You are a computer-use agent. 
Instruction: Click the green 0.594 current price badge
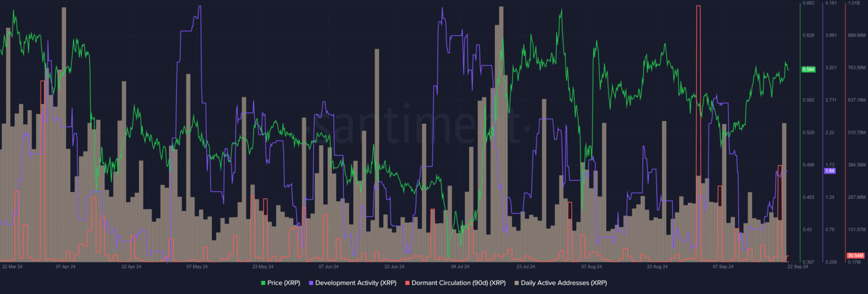point(808,70)
